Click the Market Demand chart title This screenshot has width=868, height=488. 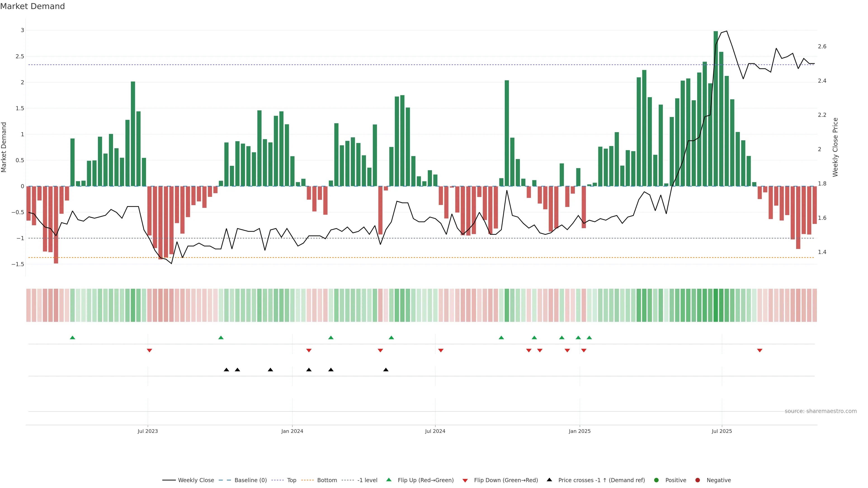(x=32, y=6)
